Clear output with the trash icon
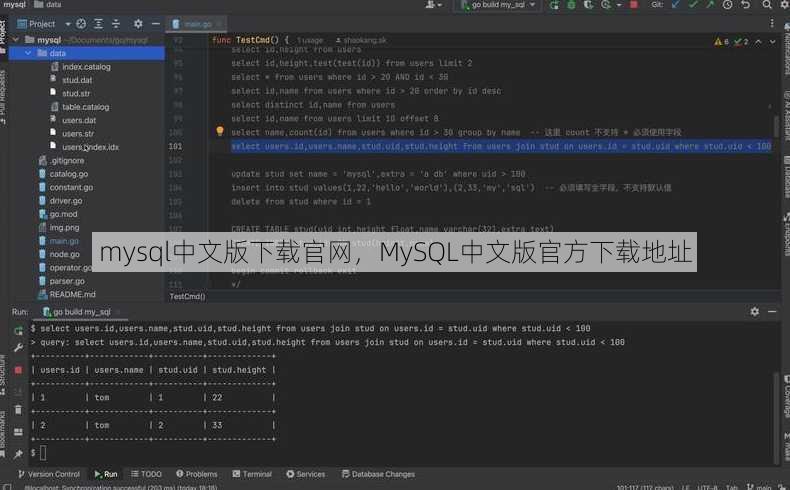The image size is (790, 490). point(18,409)
